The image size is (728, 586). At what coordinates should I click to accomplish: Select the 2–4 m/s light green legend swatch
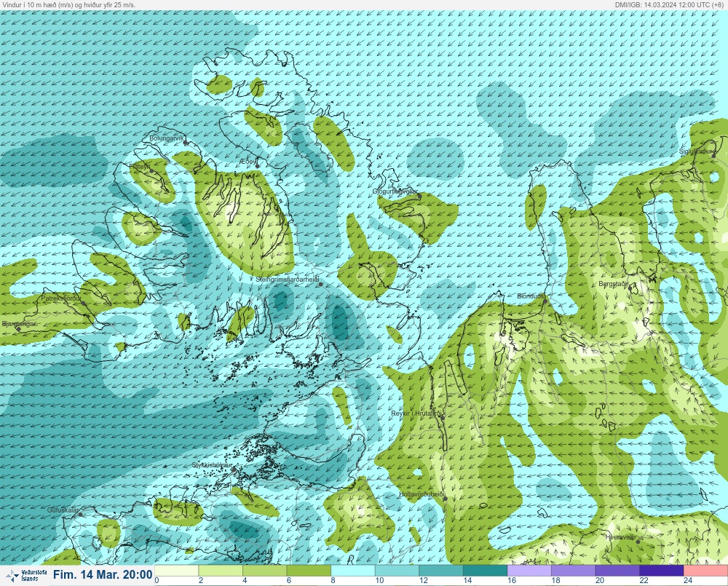[221, 571]
